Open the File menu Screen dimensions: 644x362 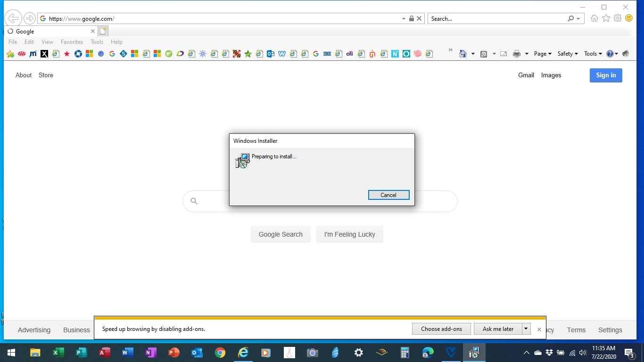(13, 42)
